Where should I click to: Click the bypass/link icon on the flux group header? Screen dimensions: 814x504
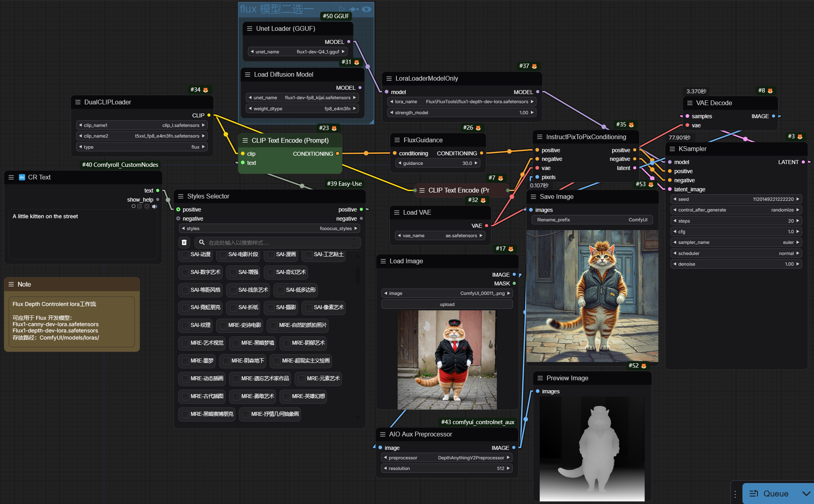[x=354, y=9]
